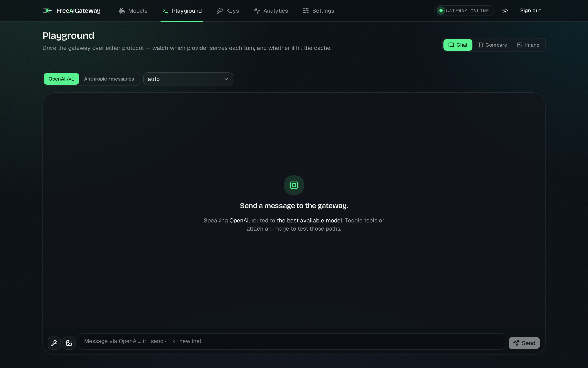Click the "Drive the gateway over either protocol" subtitle

[x=187, y=48]
